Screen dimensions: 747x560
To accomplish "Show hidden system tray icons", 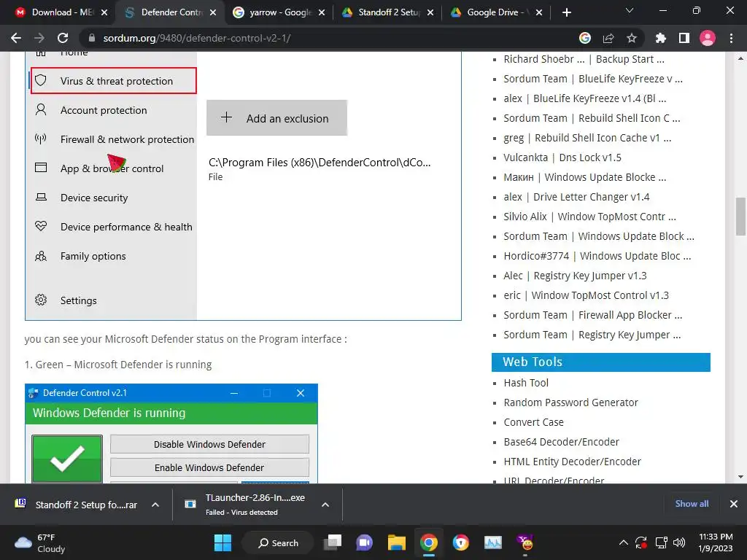I will 623,542.
